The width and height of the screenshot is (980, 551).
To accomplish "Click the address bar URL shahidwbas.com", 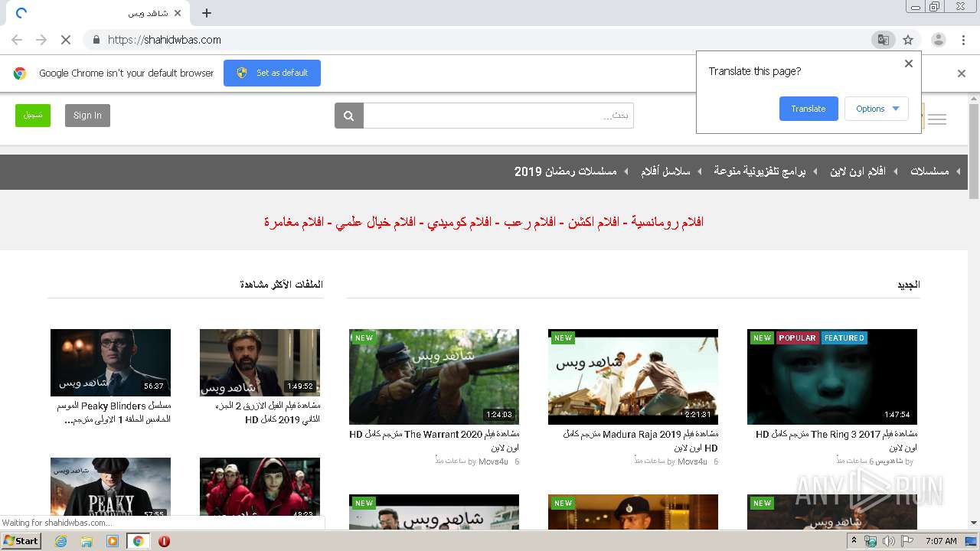I will pos(164,40).
